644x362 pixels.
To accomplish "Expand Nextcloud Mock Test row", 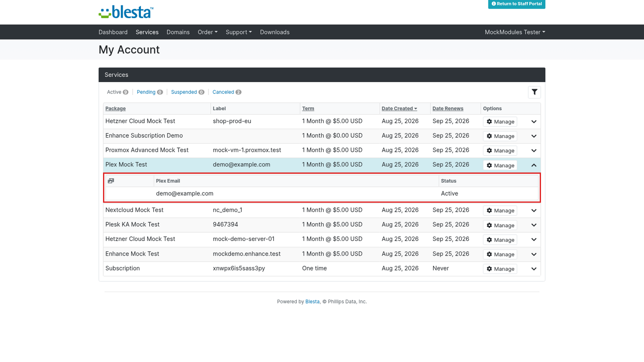I will (x=534, y=210).
